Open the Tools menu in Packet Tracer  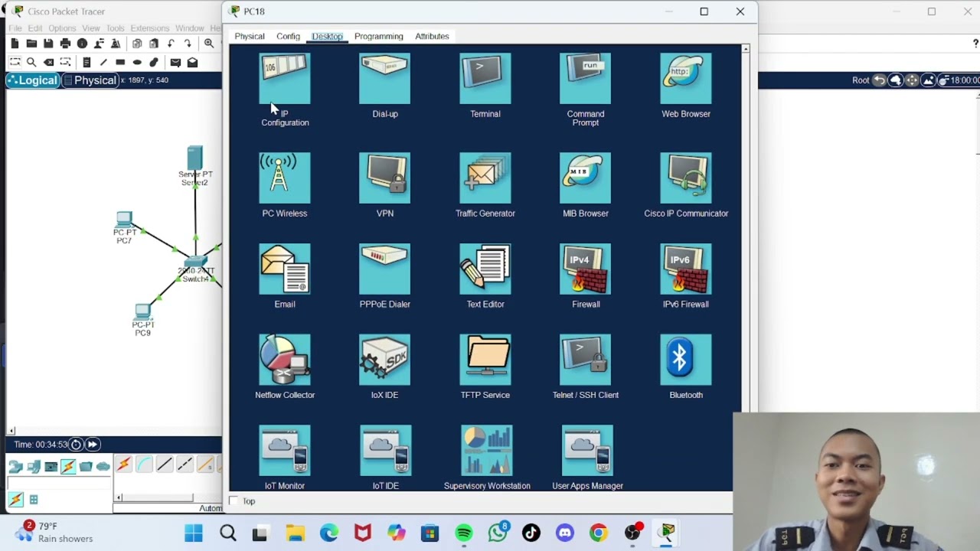(115, 28)
